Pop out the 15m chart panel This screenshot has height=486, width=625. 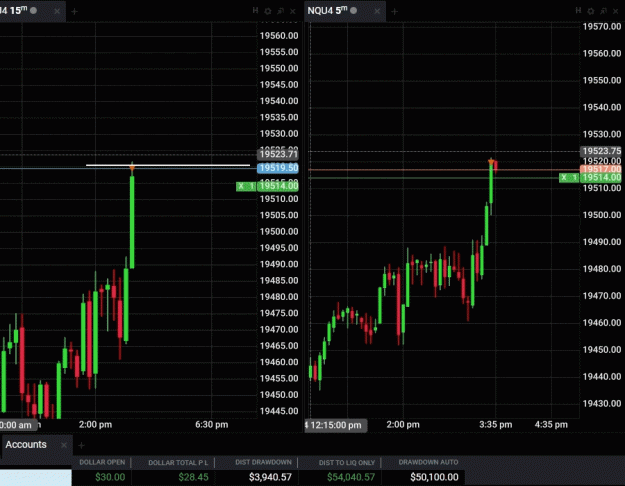[x=281, y=11]
